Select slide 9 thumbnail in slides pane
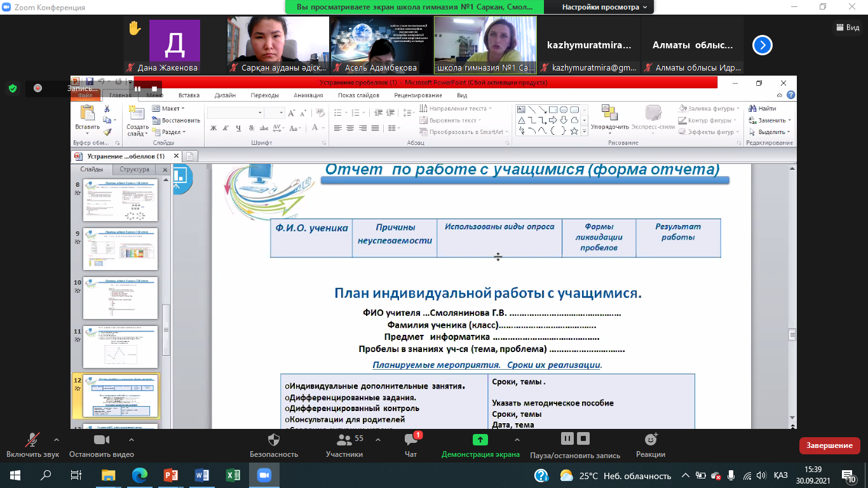The height and width of the screenshot is (488, 868). (120, 249)
